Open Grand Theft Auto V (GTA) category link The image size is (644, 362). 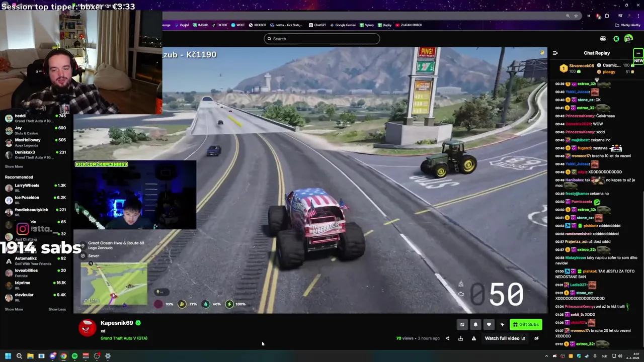pos(124,338)
